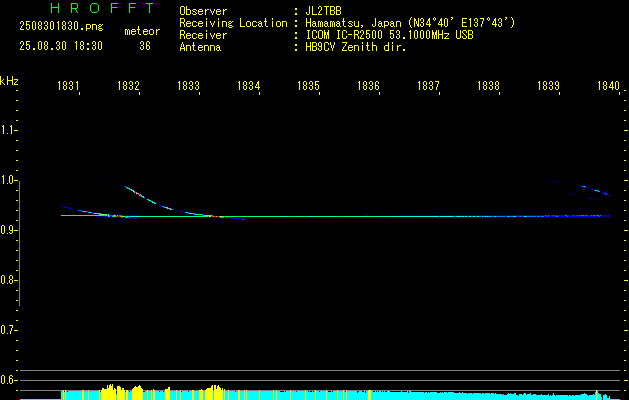Click the 1.1 kHz frequency label
The height and width of the screenshot is (400, 629).
tap(8, 130)
